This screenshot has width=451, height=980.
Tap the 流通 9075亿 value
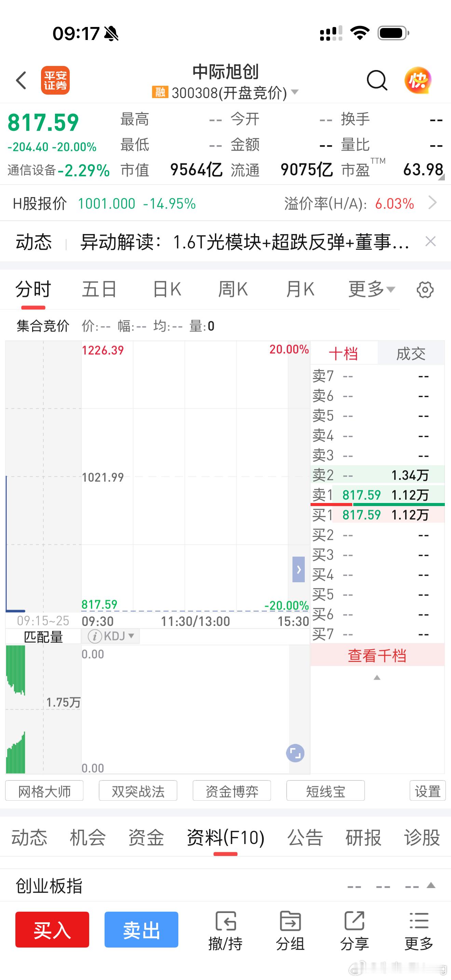(306, 170)
